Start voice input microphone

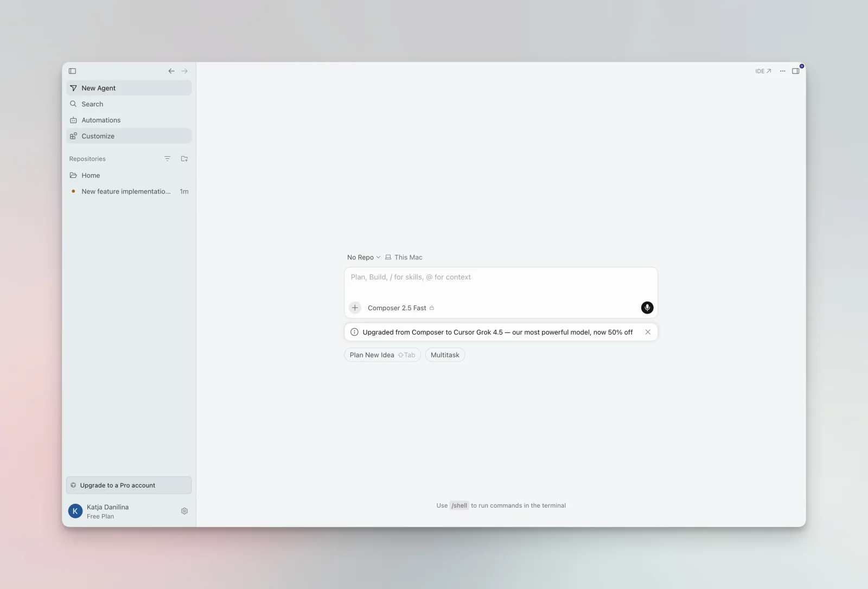coord(647,308)
